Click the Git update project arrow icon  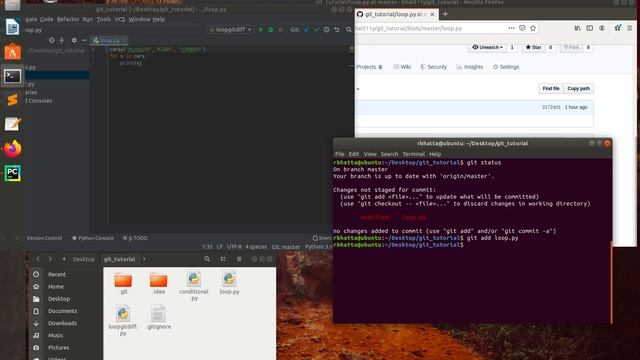coord(307,29)
